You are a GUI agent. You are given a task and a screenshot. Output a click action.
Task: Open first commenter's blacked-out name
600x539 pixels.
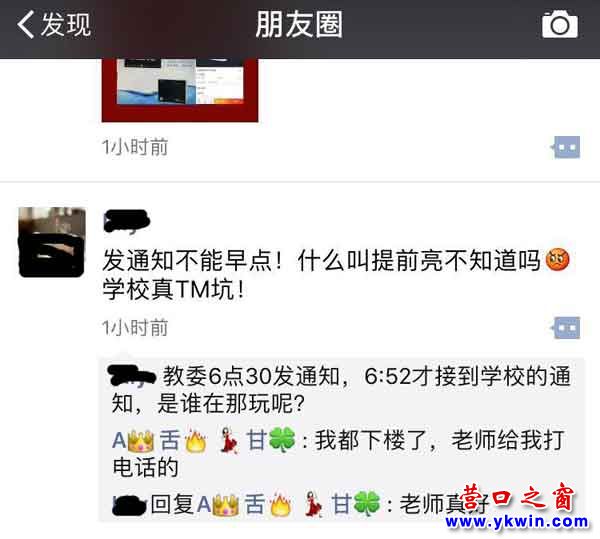(132, 375)
